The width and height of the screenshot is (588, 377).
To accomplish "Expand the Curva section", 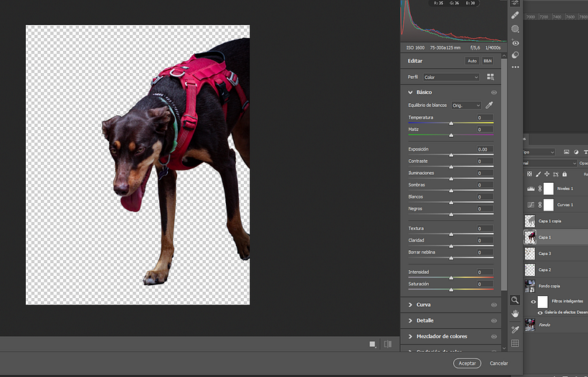I will coord(410,305).
